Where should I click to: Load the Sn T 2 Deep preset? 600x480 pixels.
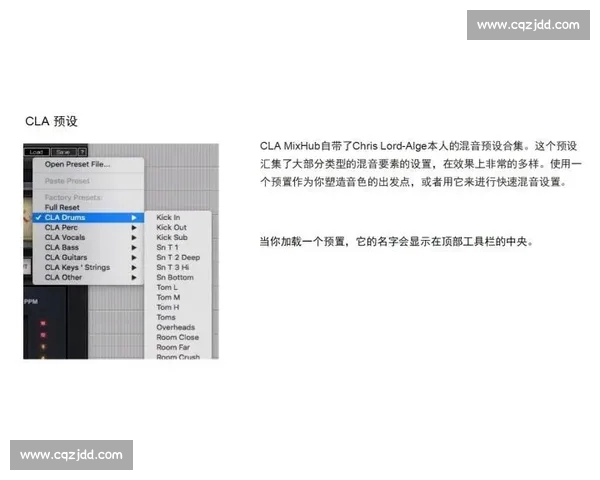178,257
